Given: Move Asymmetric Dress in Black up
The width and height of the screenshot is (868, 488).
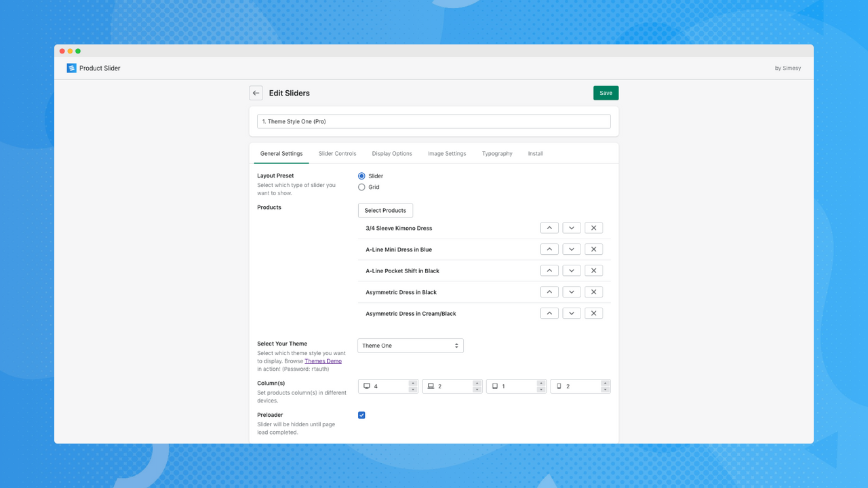Looking at the screenshot, I should click(x=549, y=291).
